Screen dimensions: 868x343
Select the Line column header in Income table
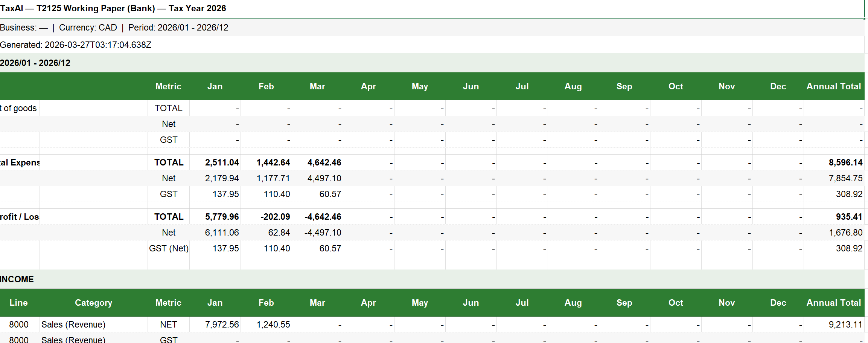18,303
